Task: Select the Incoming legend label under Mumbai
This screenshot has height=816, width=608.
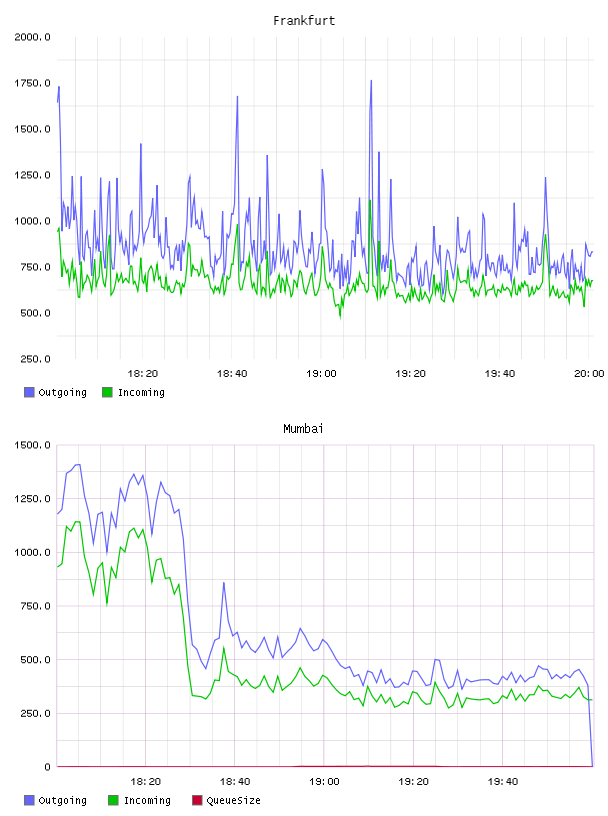Action: [147, 801]
